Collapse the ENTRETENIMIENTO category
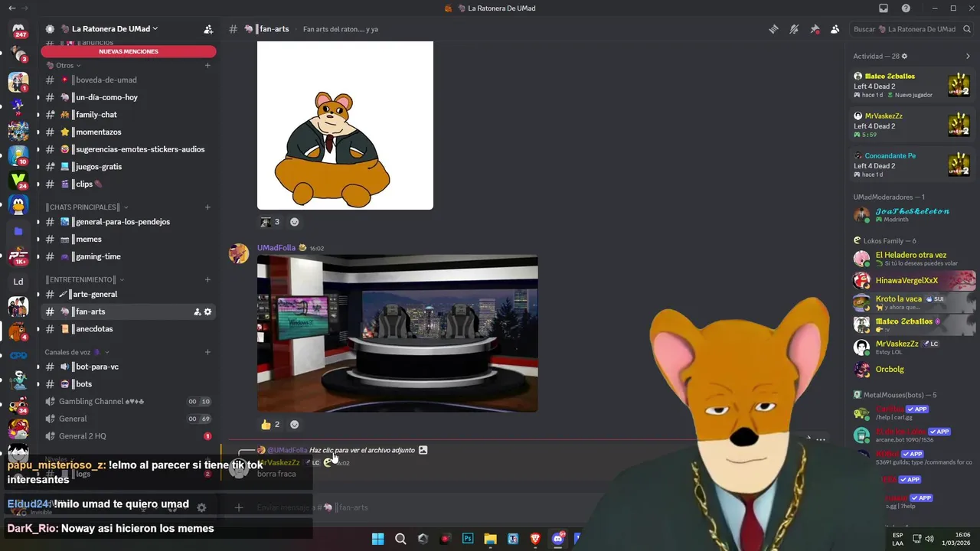Viewport: 980px width, 551px height. [84, 280]
